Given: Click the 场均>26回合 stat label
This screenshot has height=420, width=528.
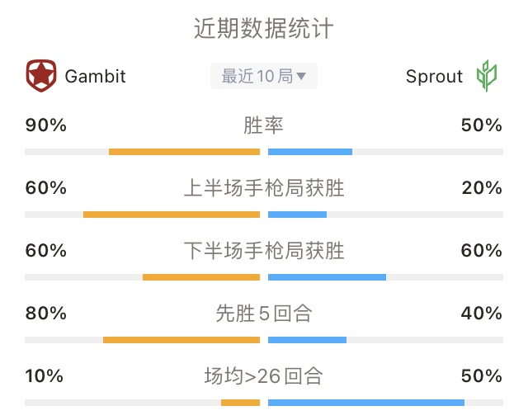Looking at the screenshot, I should tap(264, 376).
